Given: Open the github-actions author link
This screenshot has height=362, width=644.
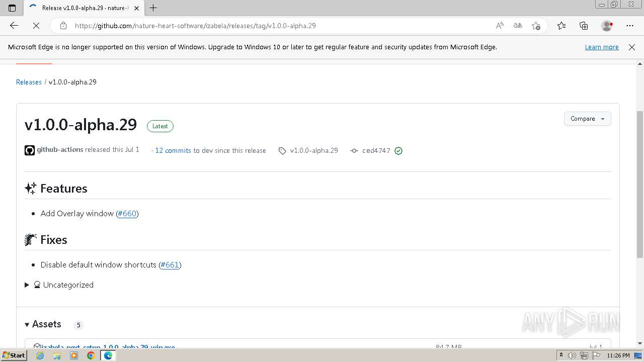Looking at the screenshot, I should point(60,150).
